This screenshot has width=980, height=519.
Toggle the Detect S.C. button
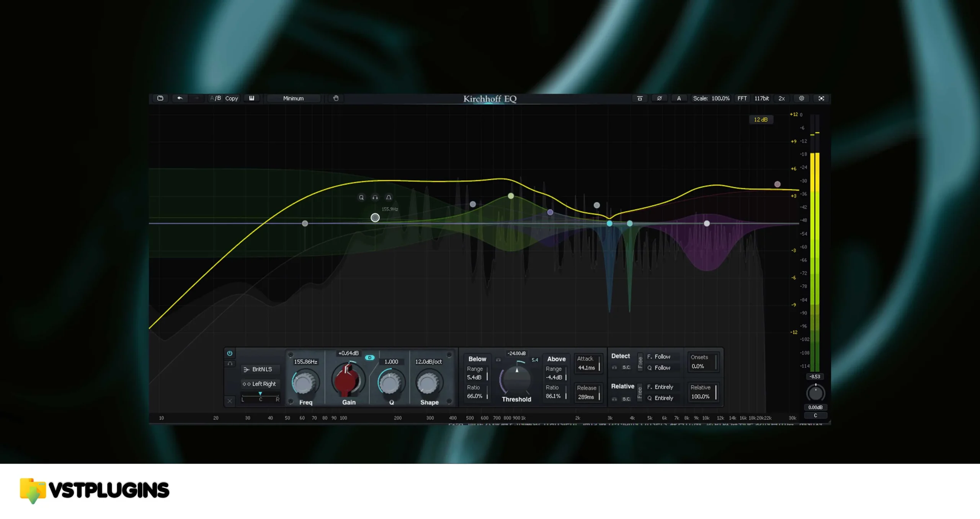626,368
